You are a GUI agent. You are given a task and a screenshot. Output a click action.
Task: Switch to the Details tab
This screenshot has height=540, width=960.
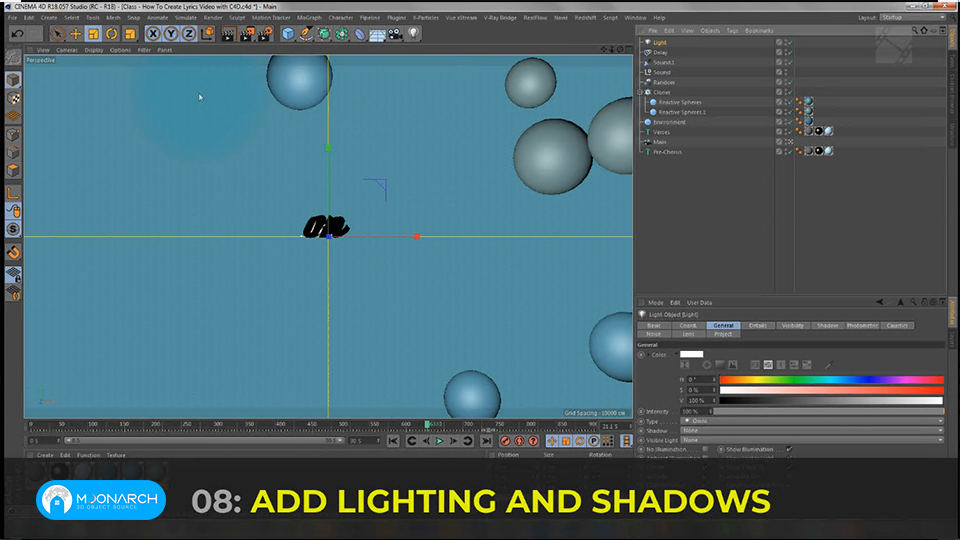(757, 326)
